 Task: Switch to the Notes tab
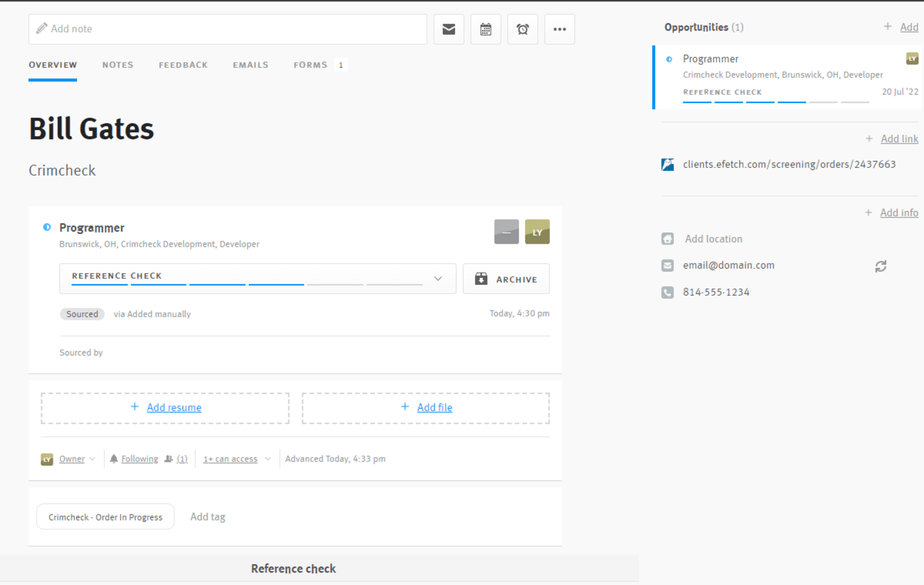point(118,65)
